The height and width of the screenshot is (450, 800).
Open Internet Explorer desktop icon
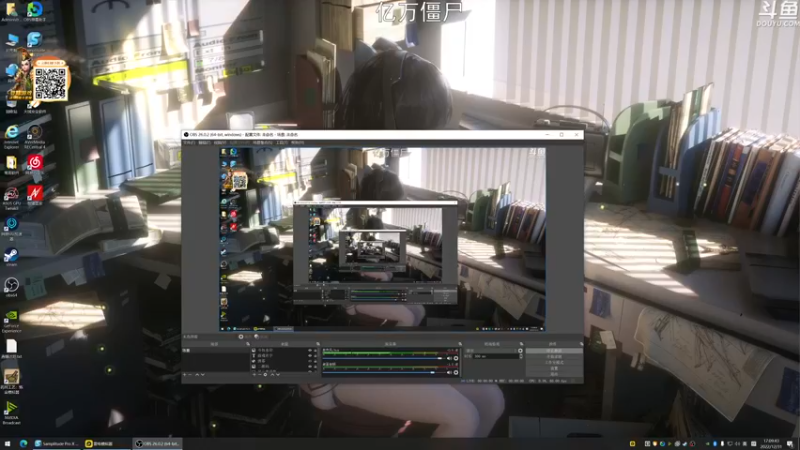[11, 137]
